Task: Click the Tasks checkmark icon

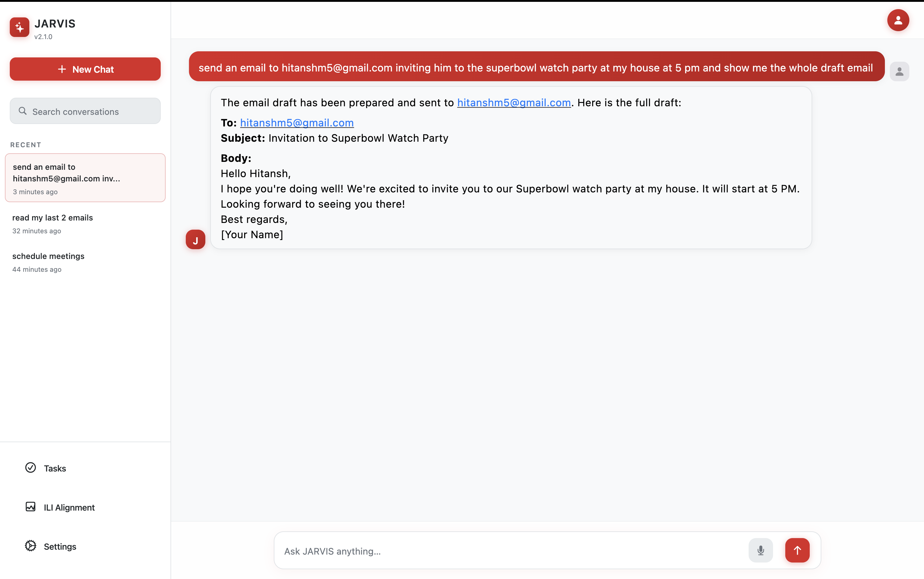Action: pyautogui.click(x=31, y=468)
